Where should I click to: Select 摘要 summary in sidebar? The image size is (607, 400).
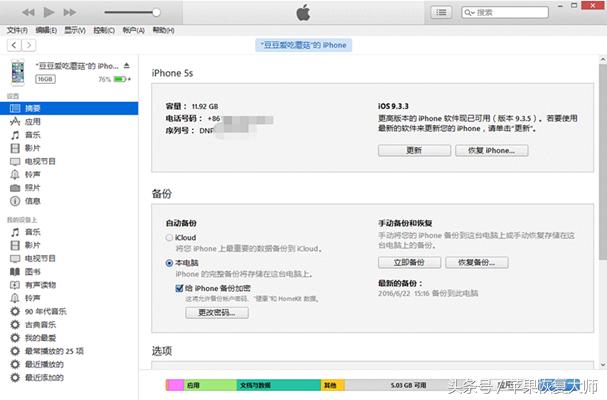pyautogui.click(x=69, y=108)
